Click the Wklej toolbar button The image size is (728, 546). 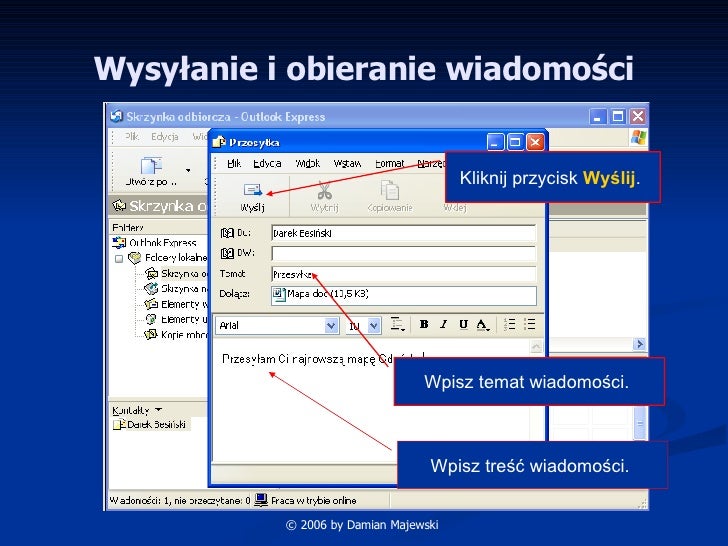(x=455, y=208)
